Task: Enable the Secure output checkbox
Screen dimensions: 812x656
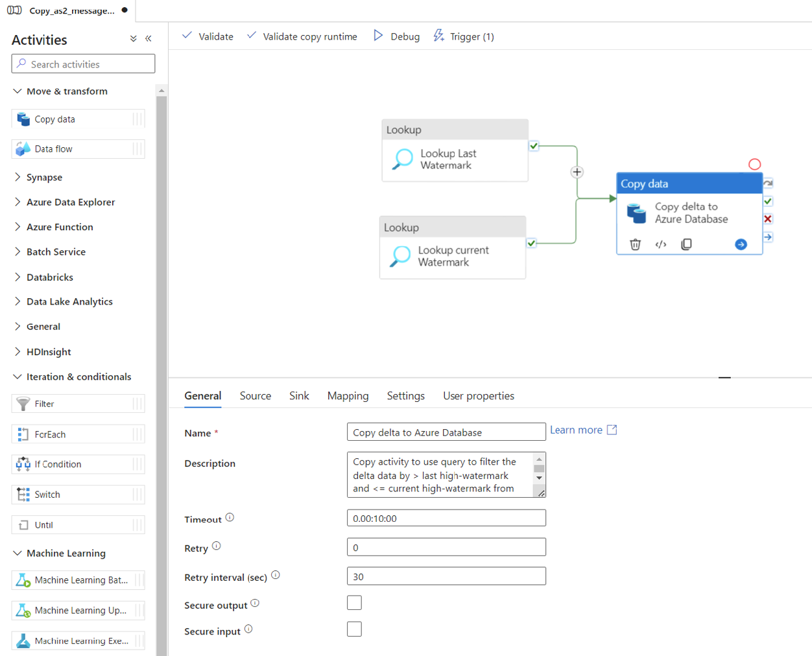Action: click(354, 602)
